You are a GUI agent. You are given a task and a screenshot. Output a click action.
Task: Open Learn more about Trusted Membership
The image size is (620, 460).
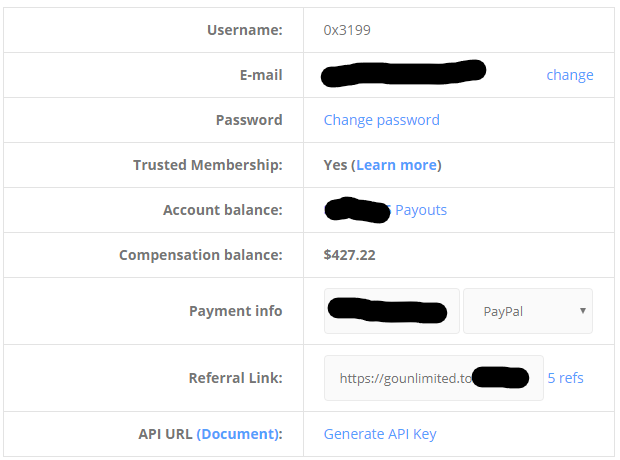396,165
